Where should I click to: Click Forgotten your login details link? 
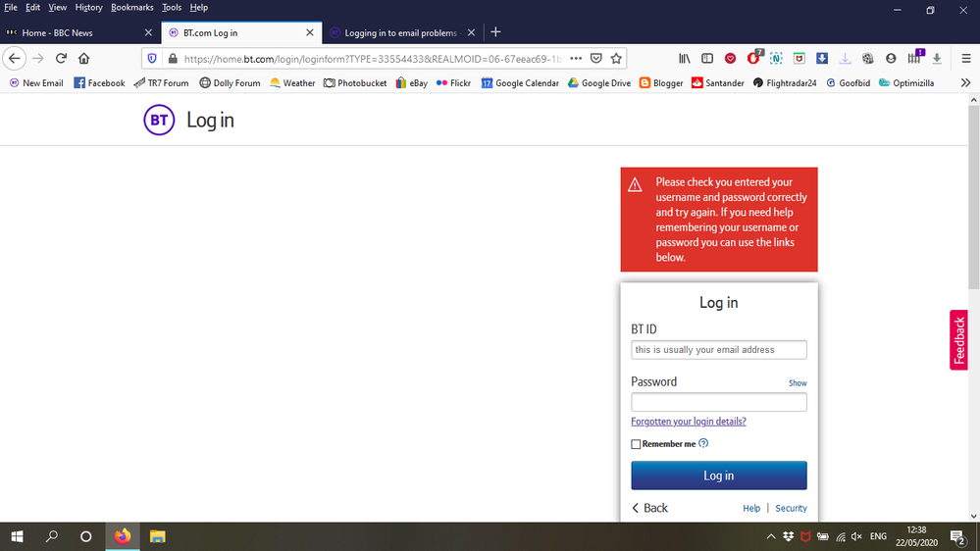point(689,422)
